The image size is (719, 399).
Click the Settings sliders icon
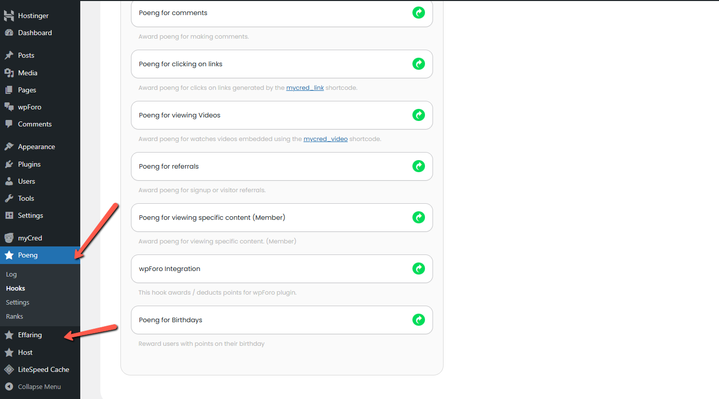[9, 216]
